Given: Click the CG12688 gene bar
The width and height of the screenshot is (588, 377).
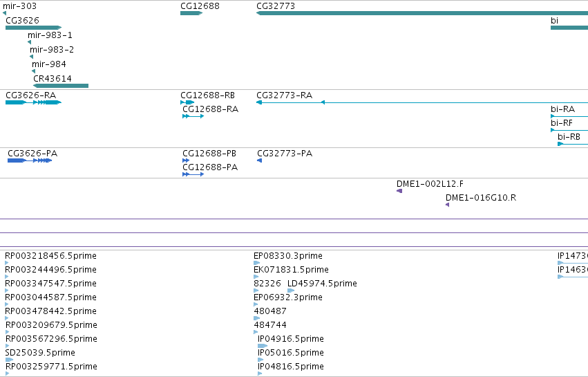Looking at the screenshot, I should [191, 13].
